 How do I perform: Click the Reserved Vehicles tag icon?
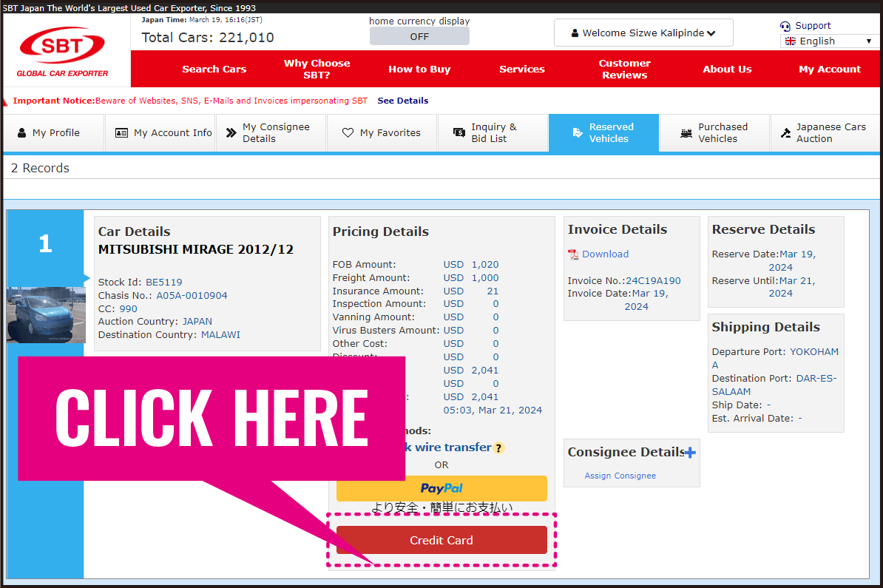[578, 133]
